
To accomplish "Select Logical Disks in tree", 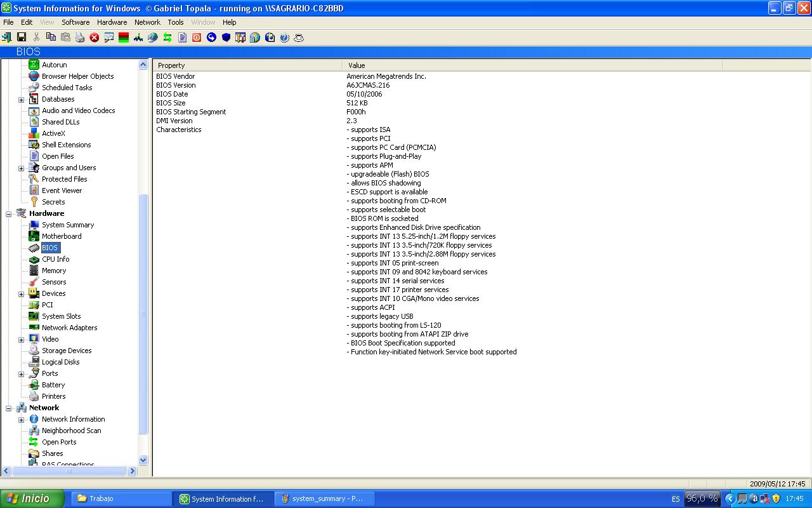I will click(x=61, y=362).
